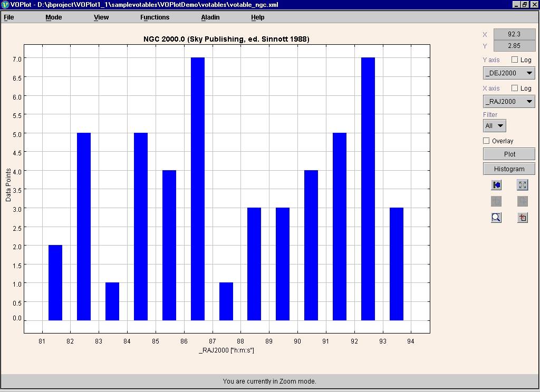Click the X coordinate readout field 92.3

[514, 34]
